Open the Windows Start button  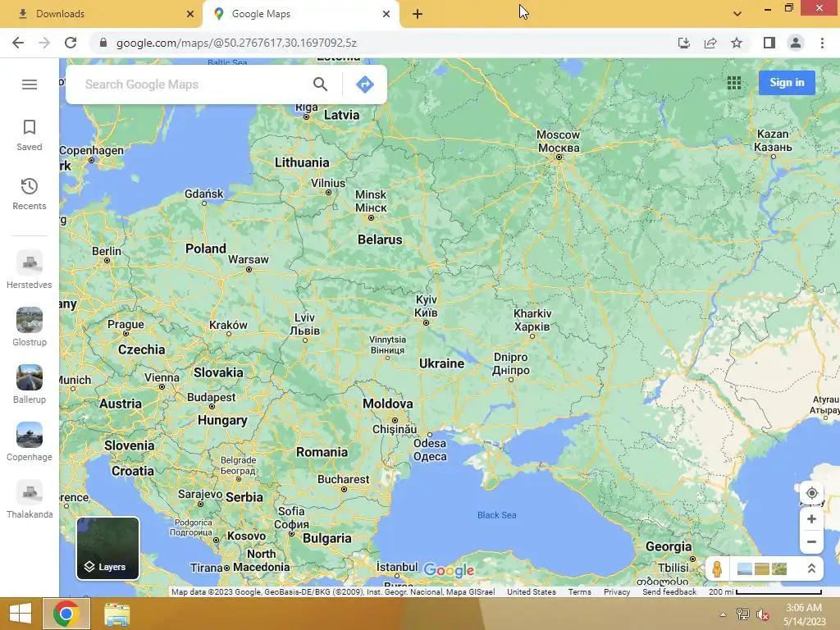[x=20, y=614]
